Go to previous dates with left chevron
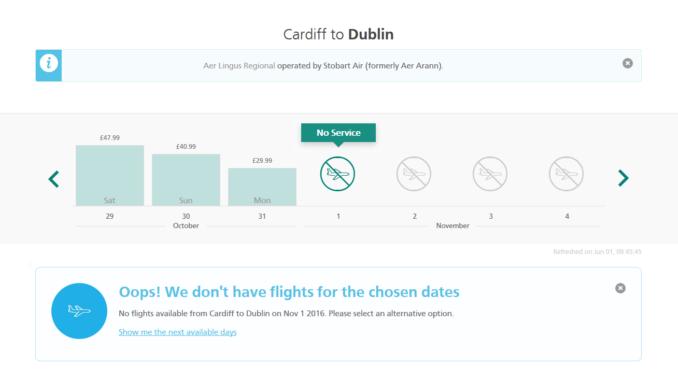Viewport: 678px width, 381px height. (x=54, y=179)
